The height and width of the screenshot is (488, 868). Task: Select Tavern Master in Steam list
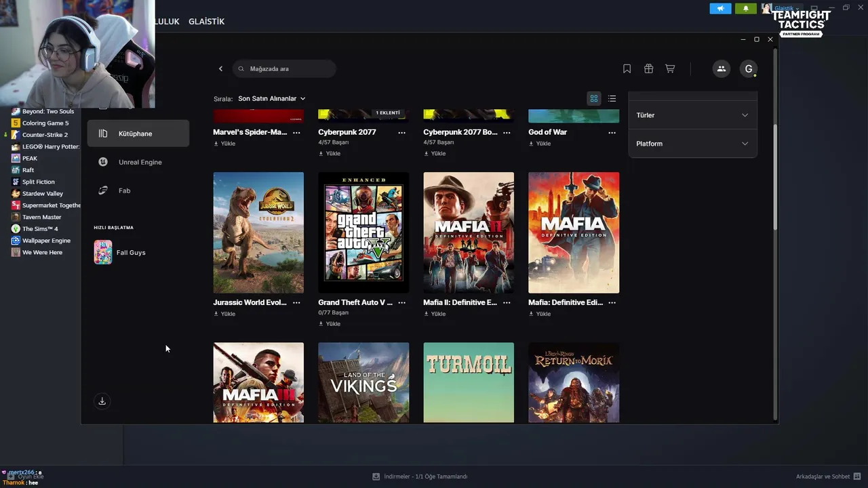click(41, 217)
